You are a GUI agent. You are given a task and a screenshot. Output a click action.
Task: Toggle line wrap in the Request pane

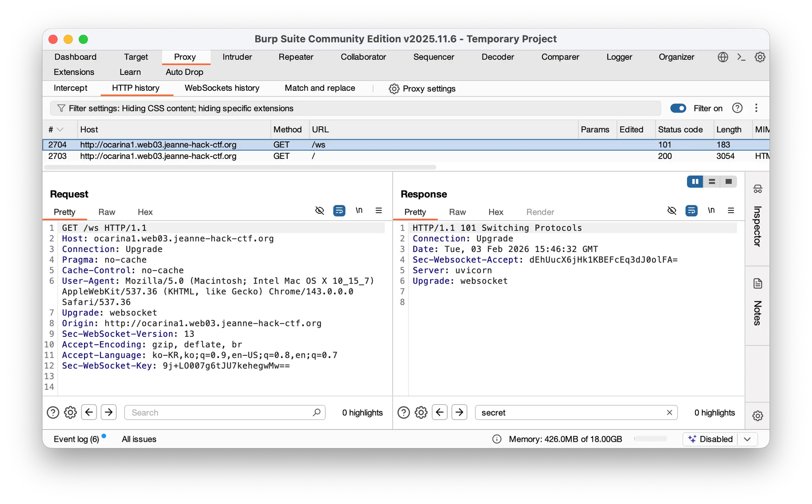[339, 210]
